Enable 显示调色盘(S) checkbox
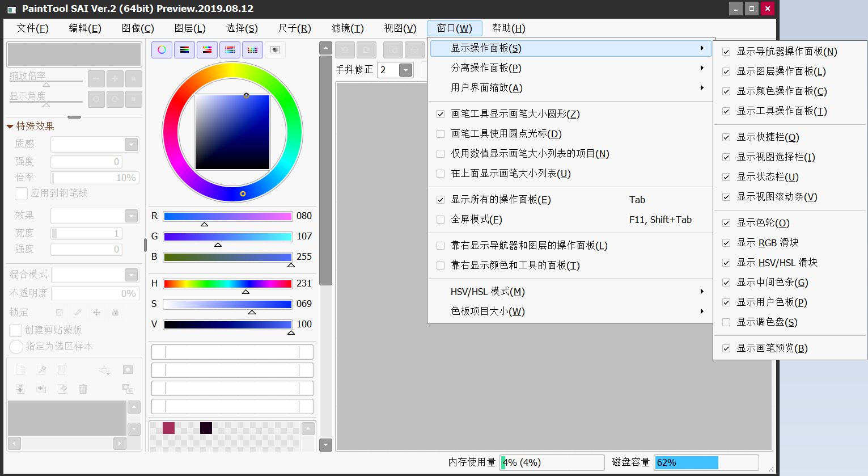The width and height of the screenshot is (868, 476). (x=726, y=322)
